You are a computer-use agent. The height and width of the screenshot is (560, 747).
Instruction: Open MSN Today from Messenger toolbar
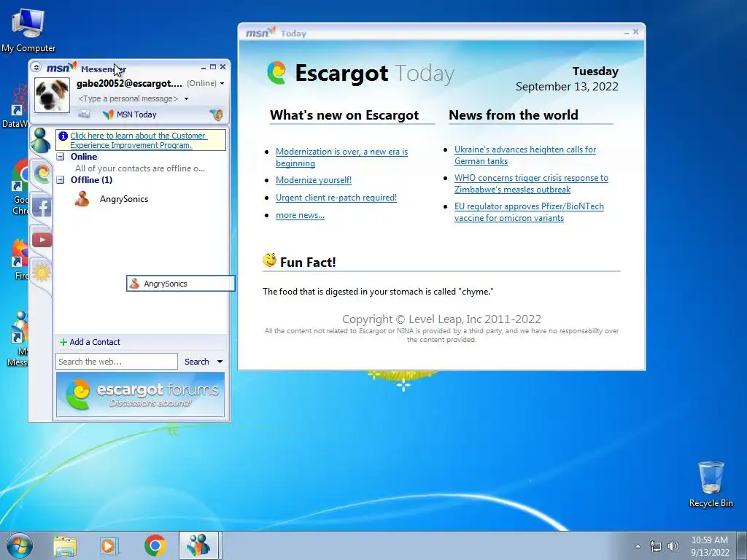pyautogui.click(x=130, y=114)
